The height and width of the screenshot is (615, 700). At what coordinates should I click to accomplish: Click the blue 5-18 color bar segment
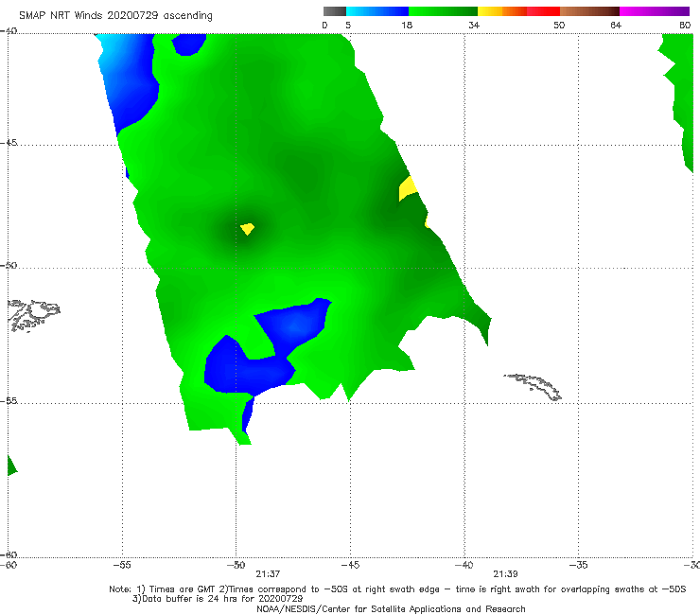coord(377,11)
